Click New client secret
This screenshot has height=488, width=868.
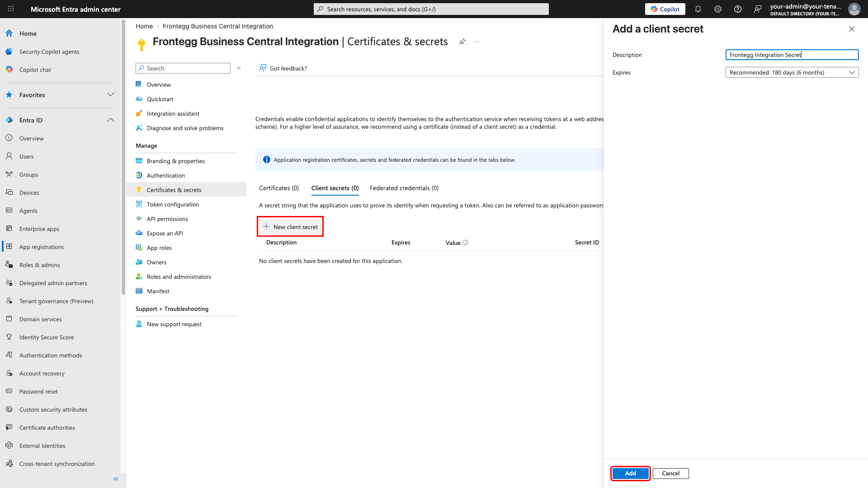(290, 227)
